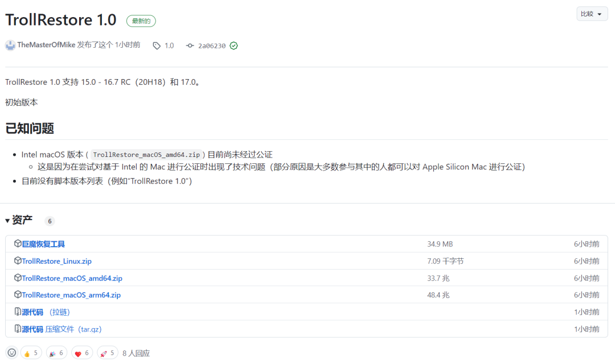
Task: Download the 巨魔恢复工具 asset
Action: [x=43, y=244]
